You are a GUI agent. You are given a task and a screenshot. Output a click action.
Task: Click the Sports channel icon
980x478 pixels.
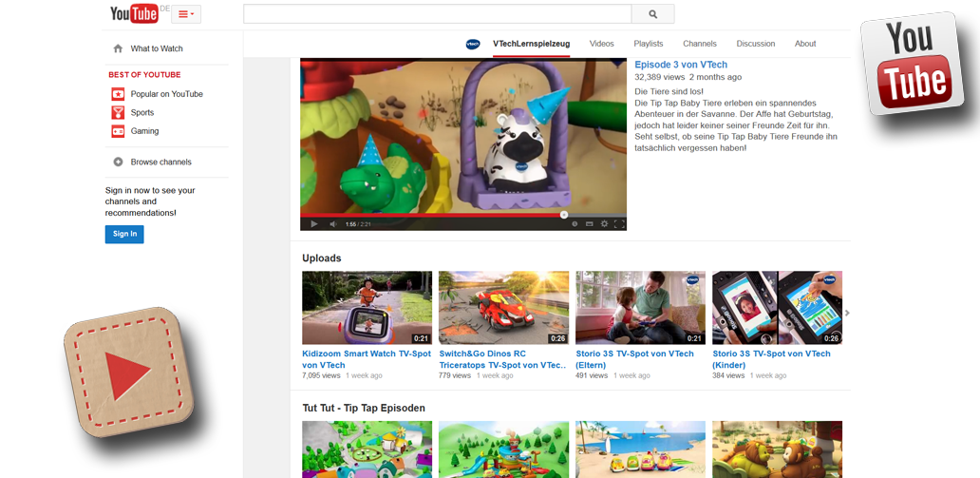[x=118, y=112]
